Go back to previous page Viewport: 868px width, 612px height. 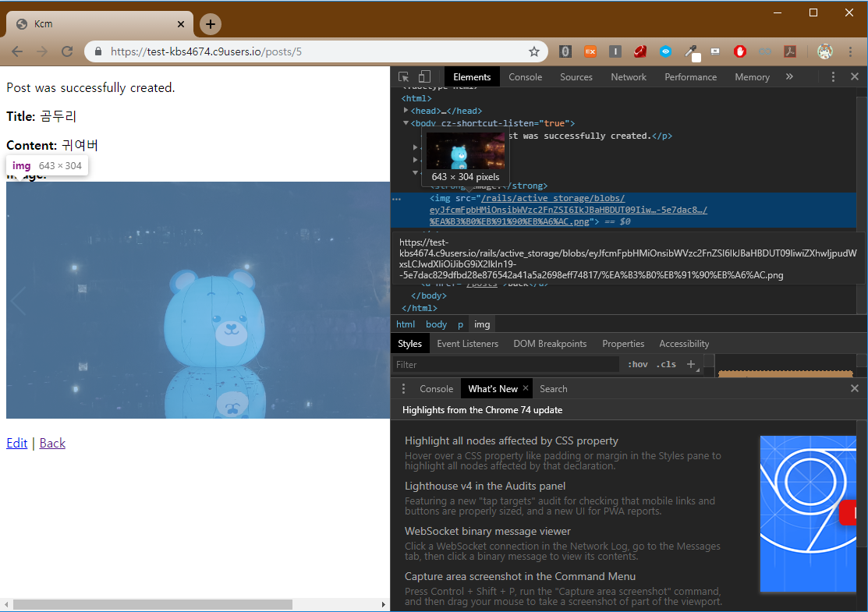17,51
